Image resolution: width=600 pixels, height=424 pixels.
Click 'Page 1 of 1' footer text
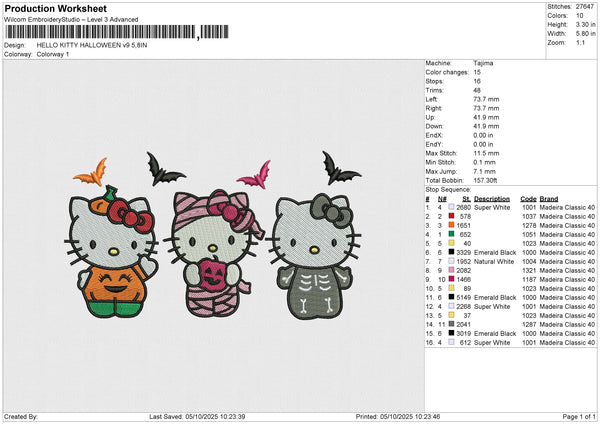579,417
